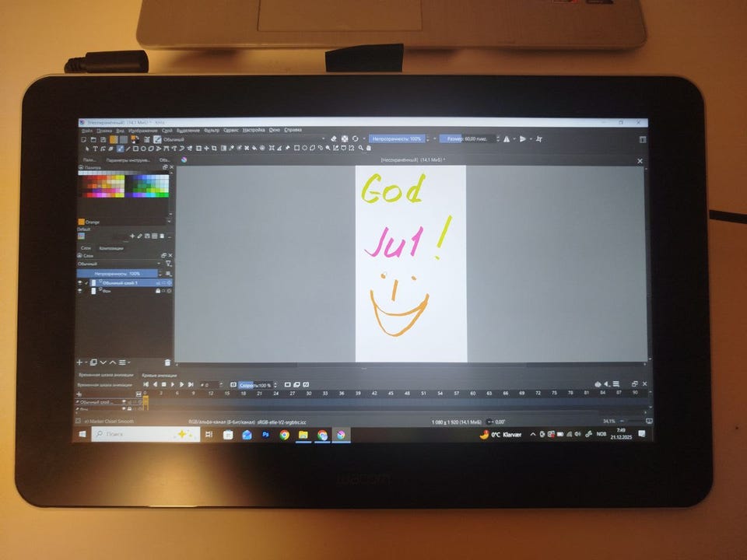Open the Фильтр menu

click(x=212, y=130)
